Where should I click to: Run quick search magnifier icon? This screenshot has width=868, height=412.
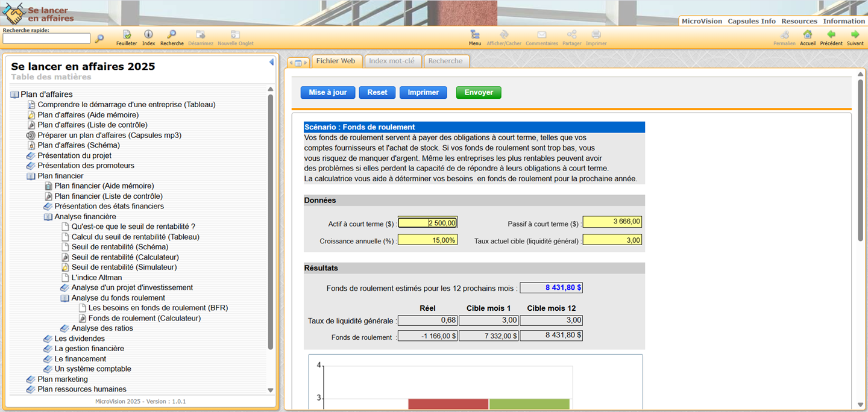point(99,39)
